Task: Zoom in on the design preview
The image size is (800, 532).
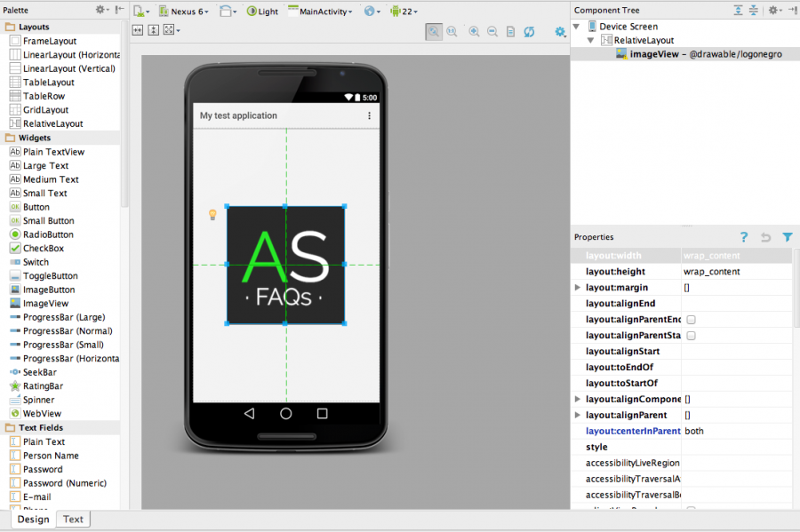Action: pos(472,30)
